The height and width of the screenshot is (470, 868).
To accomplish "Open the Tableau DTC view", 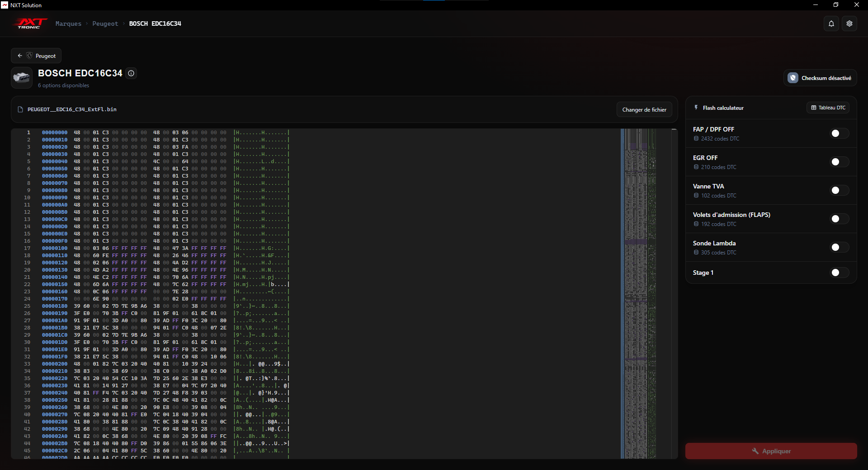I will (x=828, y=108).
